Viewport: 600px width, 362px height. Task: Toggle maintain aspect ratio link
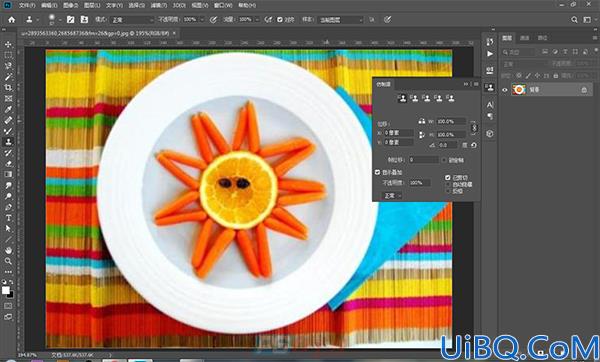[x=474, y=128]
